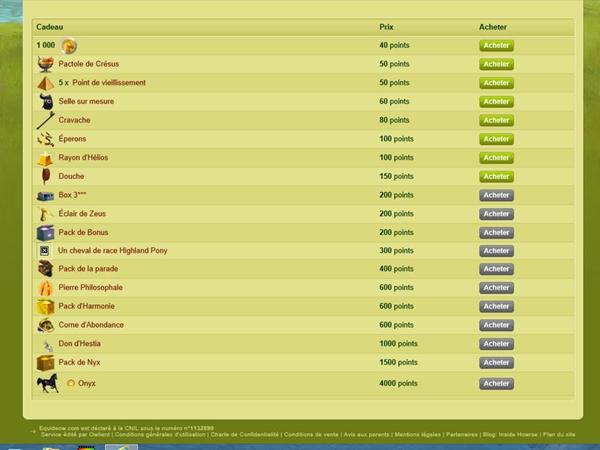
Task: Click the Cravache riding crop icon
Action: pyautogui.click(x=45, y=121)
